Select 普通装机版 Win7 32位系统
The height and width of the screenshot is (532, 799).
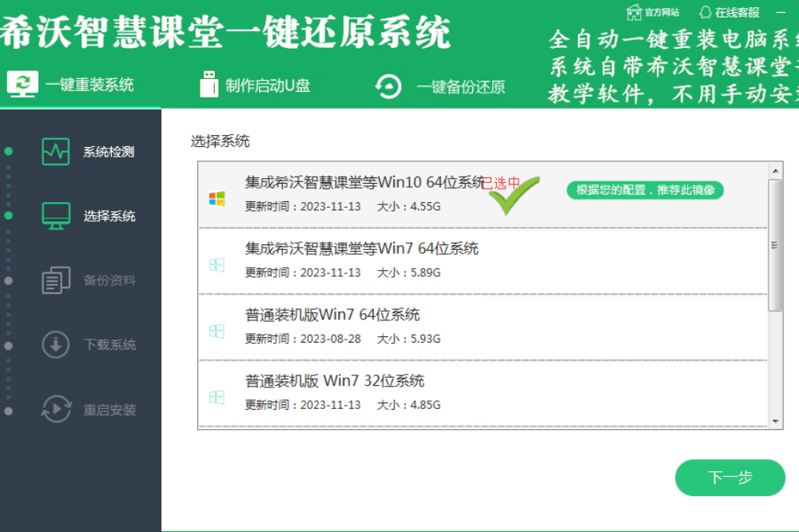click(x=483, y=393)
